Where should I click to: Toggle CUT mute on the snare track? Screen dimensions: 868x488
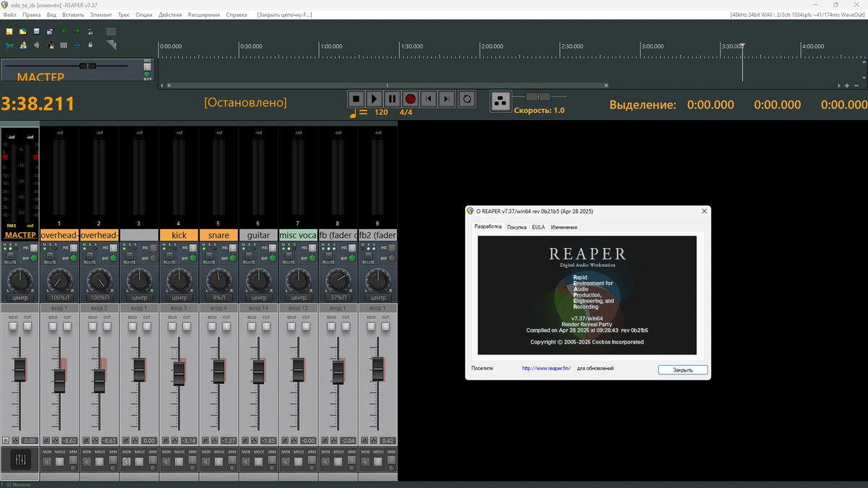(x=226, y=327)
